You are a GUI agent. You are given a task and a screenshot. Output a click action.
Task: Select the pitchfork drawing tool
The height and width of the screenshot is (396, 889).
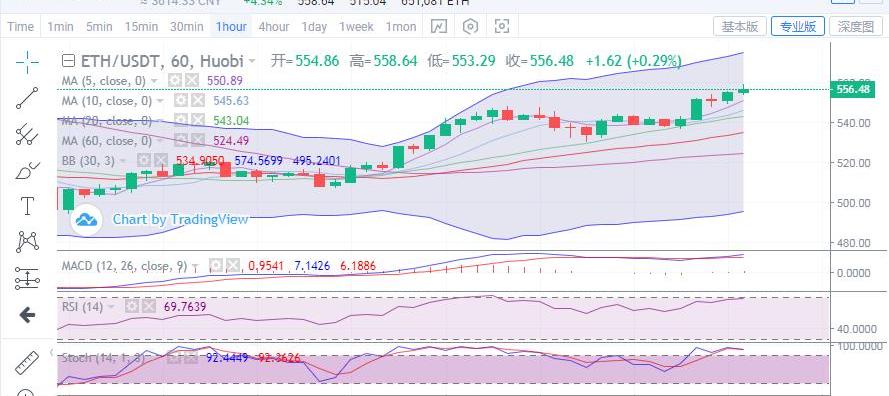tap(27, 134)
